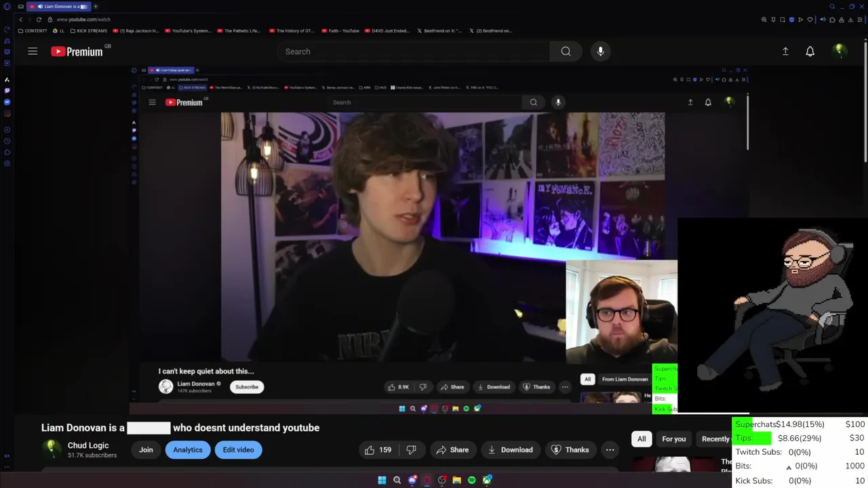This screenshot has height=488, width=868.
Task: Click the Share button under the title
Action: click(452, 450)
